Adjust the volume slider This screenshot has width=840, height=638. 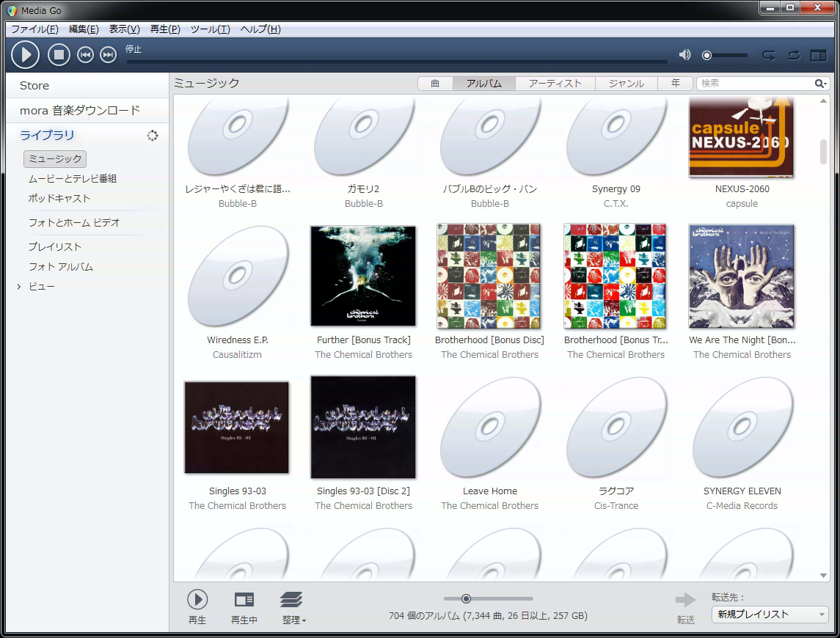[725, 55]
